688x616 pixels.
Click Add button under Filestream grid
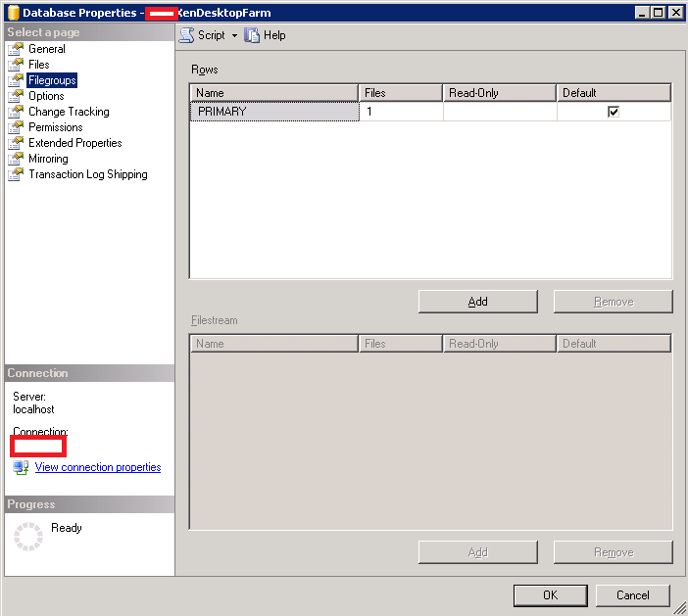(x=478, y=552)
